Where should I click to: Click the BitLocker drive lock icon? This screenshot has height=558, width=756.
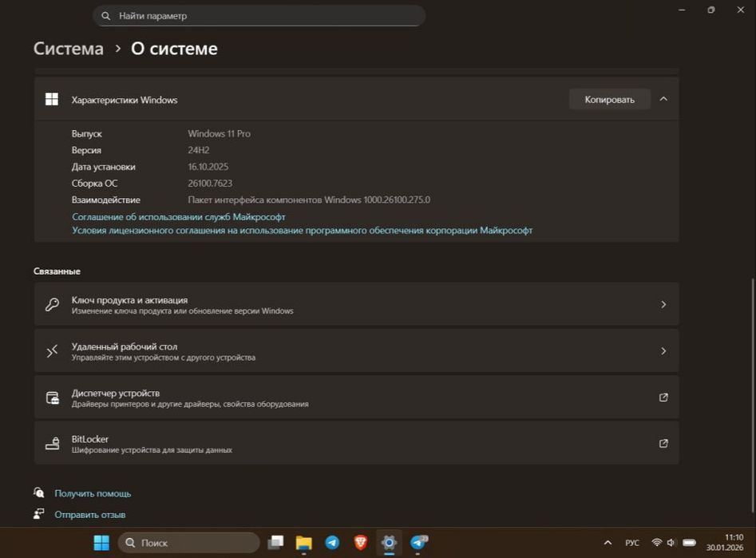[53, 443]
